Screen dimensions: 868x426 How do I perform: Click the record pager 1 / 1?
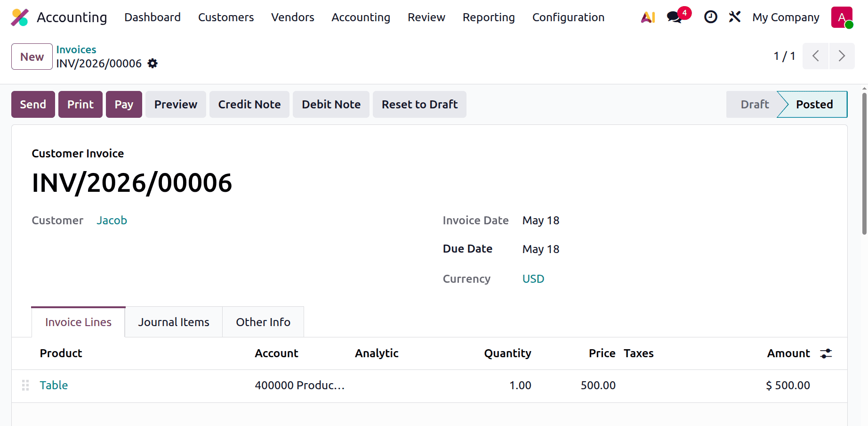(784, 56)
